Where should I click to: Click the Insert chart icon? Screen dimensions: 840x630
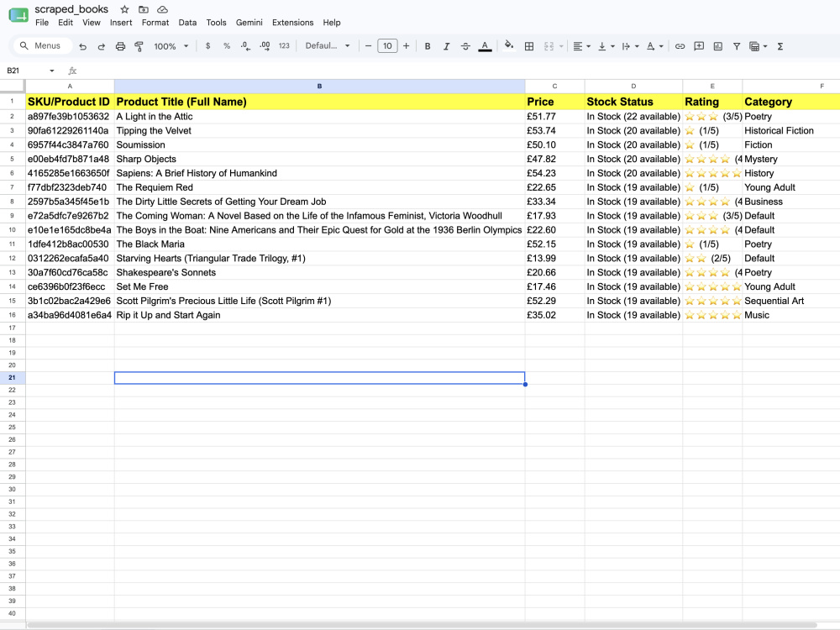click(x=718, y=46)
